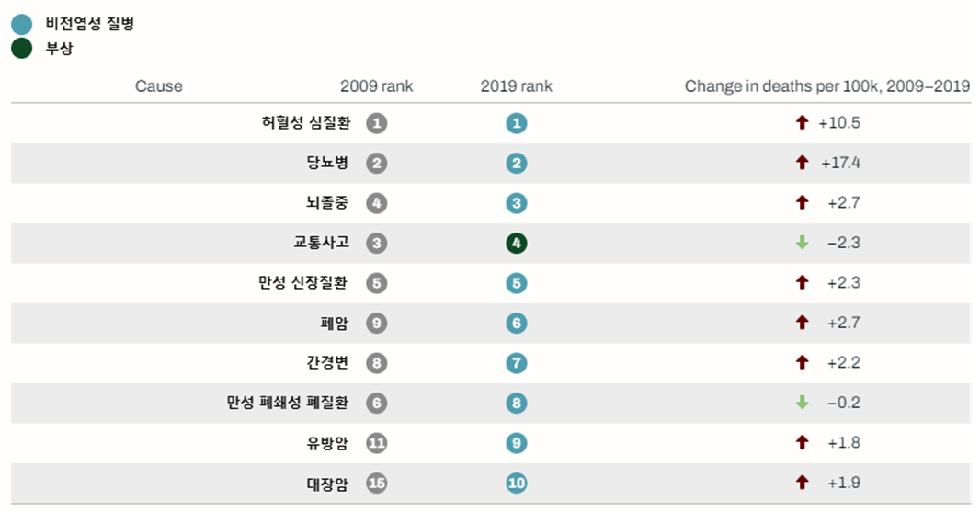The image size is (980, 512).
Task: Click the dark green 부상 legend circle
Action: coord(22,48)
